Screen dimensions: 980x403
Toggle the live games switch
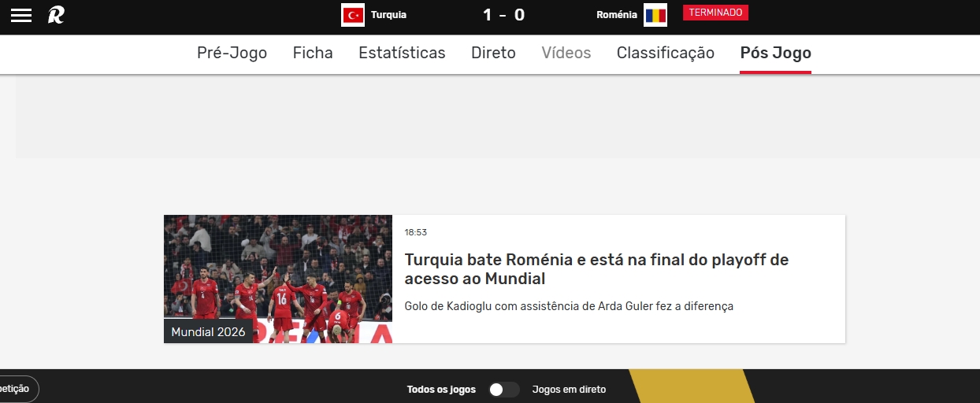pyautogui.click(x=503, y=390)
